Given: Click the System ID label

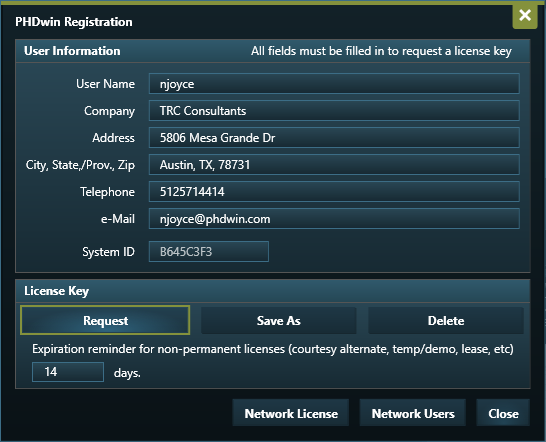Looking at the screenshot, I should 108,252.
